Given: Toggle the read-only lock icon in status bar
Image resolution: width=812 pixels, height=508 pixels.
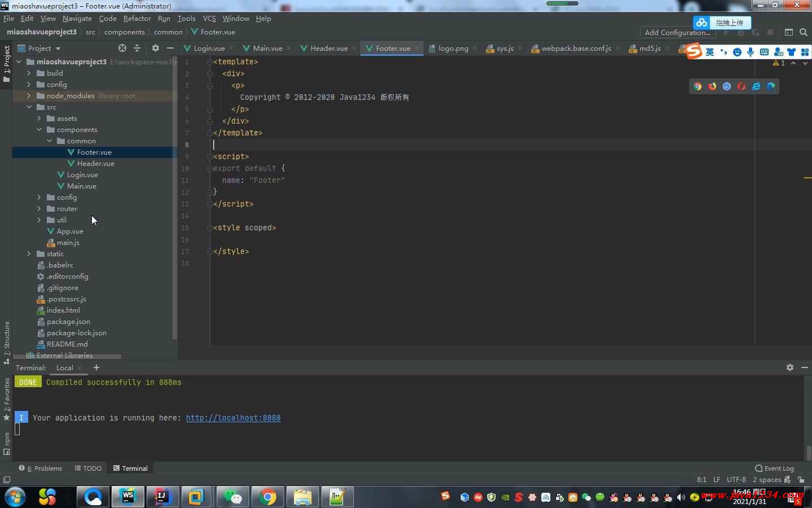Looking at the screenshot, I should point(801,480).
